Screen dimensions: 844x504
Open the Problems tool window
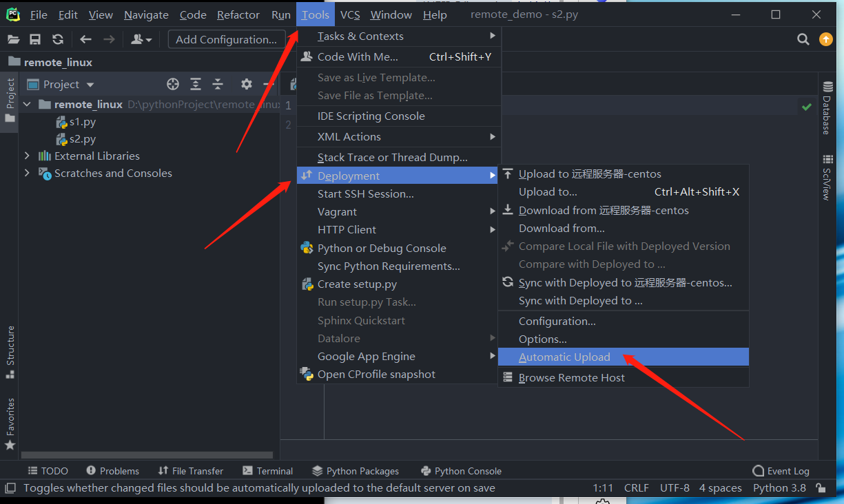[x=112, y=471]
